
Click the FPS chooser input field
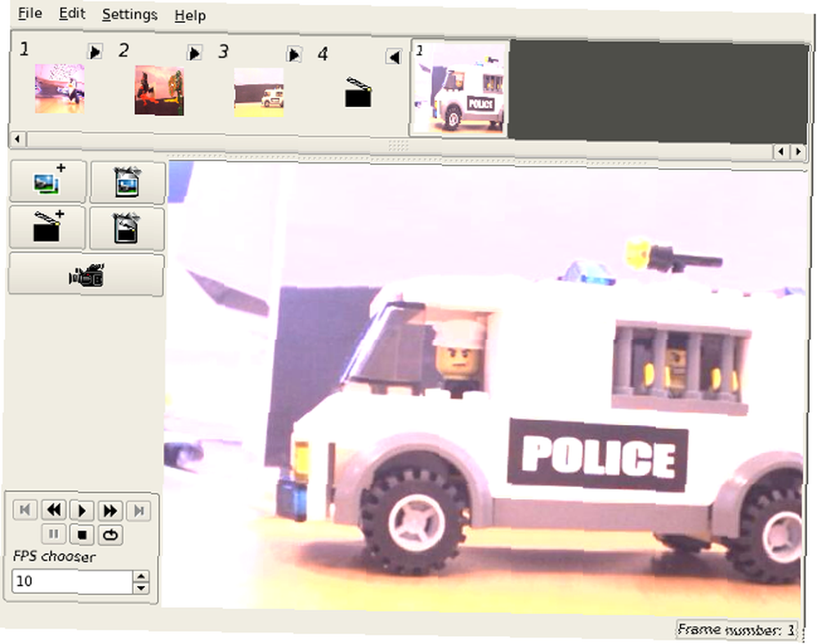point(73,581)
